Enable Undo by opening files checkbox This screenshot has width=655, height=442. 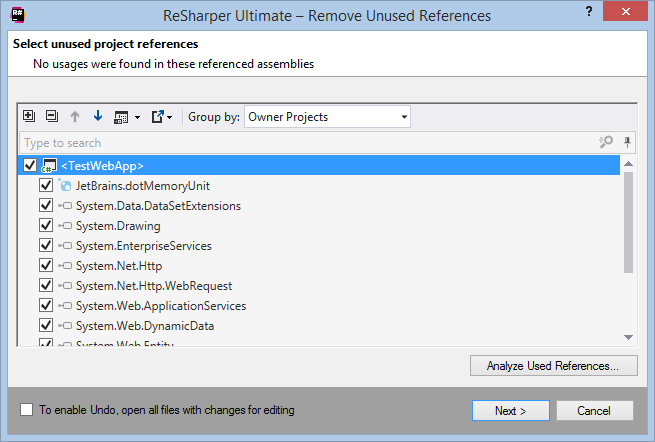27,410
